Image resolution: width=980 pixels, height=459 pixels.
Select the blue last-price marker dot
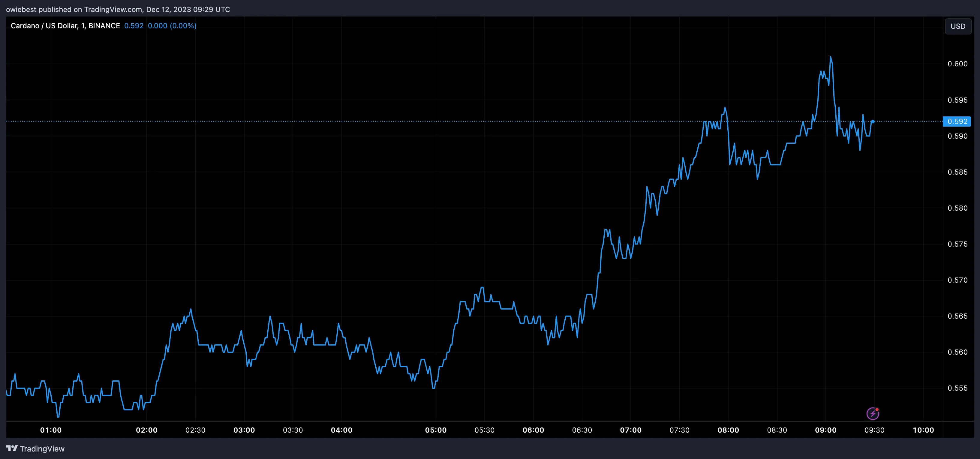click(x=873, y=122)
